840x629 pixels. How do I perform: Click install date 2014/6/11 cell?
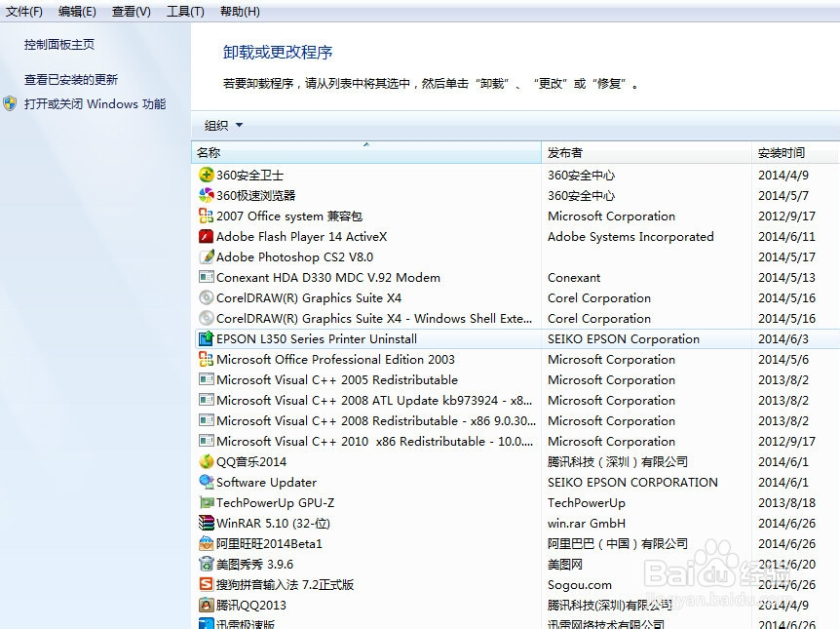coord(787,236)
